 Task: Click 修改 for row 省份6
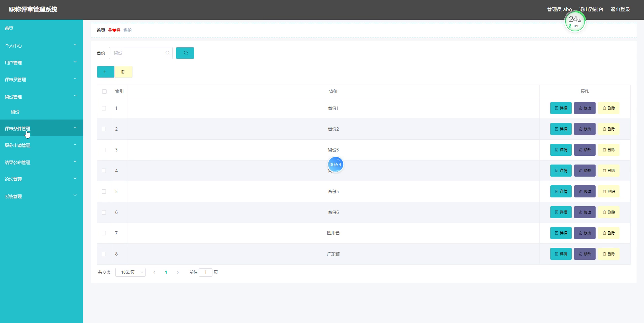click(x=585, y=212)
